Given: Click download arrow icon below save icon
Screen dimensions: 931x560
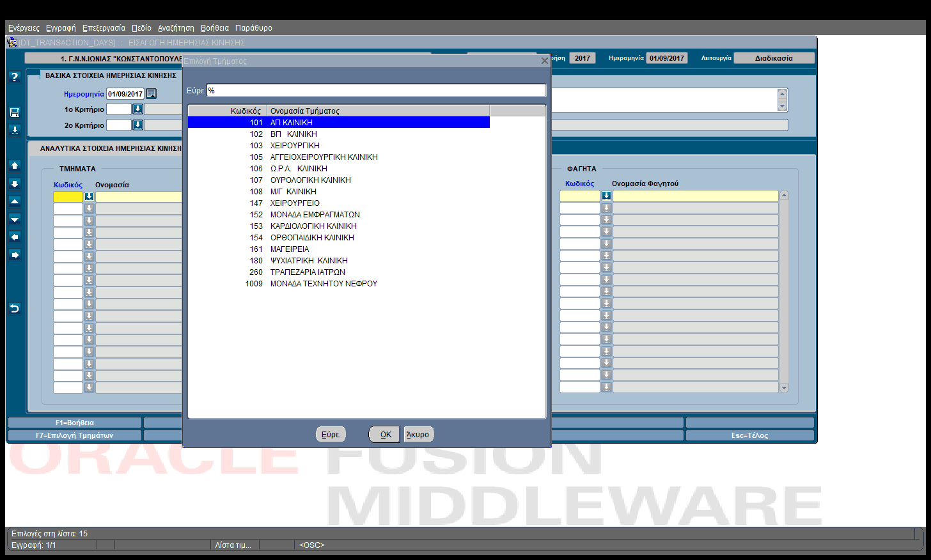Looking at the screenshot, I should point(15,130).
